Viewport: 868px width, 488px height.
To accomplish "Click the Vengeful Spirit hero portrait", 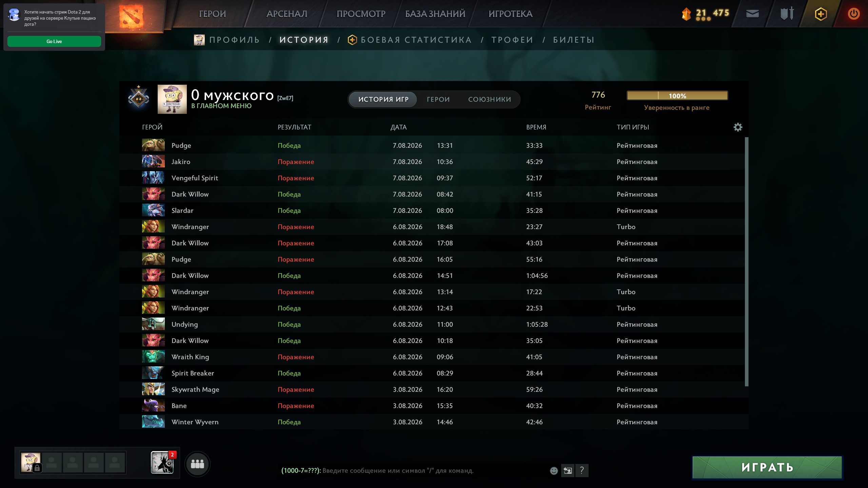I will [x=153, y=178].
